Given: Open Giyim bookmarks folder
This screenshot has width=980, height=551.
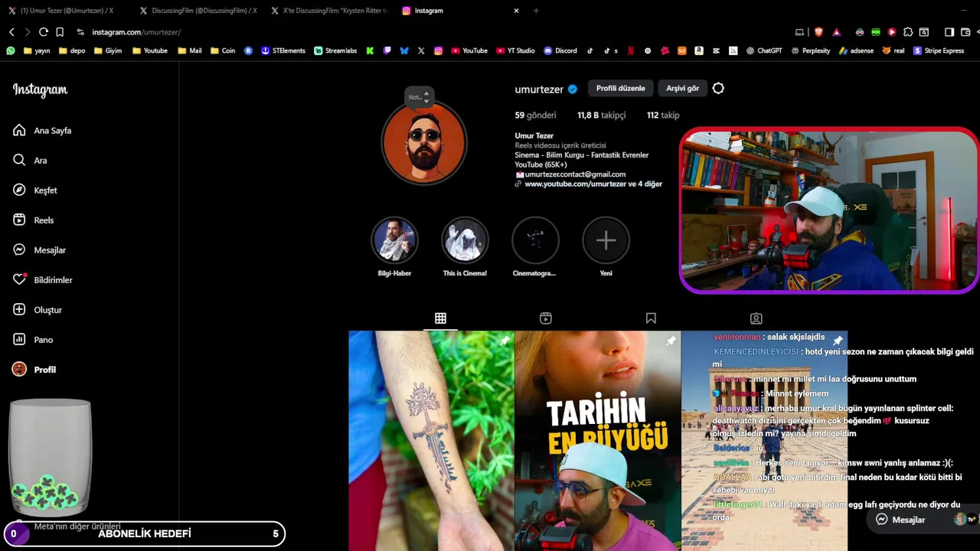Looking at the screenshot, I should click(108, 51).
